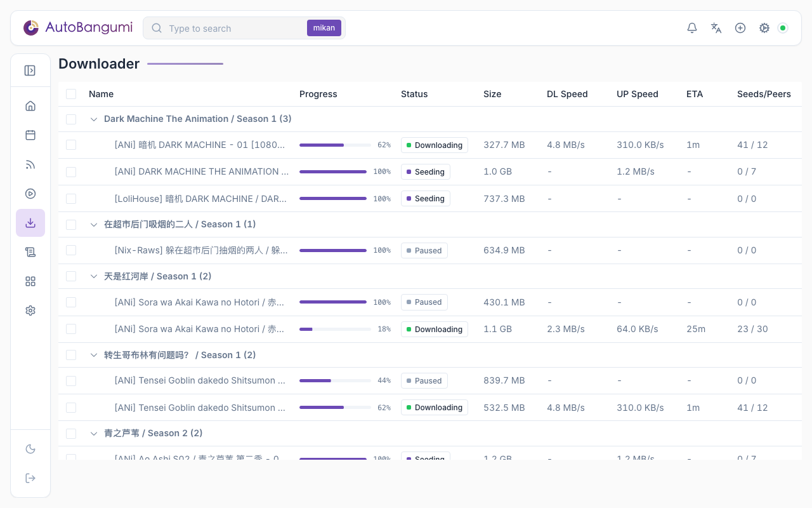This screenshot has height=508, width=812.
Task: Toggle the sidebar collapse panel icon
Action: tap(30, 70)
